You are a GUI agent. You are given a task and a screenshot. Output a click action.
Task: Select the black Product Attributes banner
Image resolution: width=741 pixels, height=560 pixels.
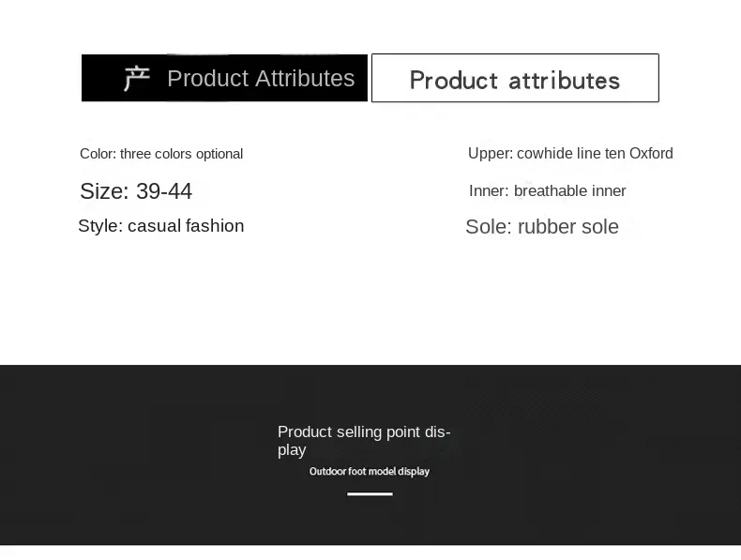pos(224,78)
